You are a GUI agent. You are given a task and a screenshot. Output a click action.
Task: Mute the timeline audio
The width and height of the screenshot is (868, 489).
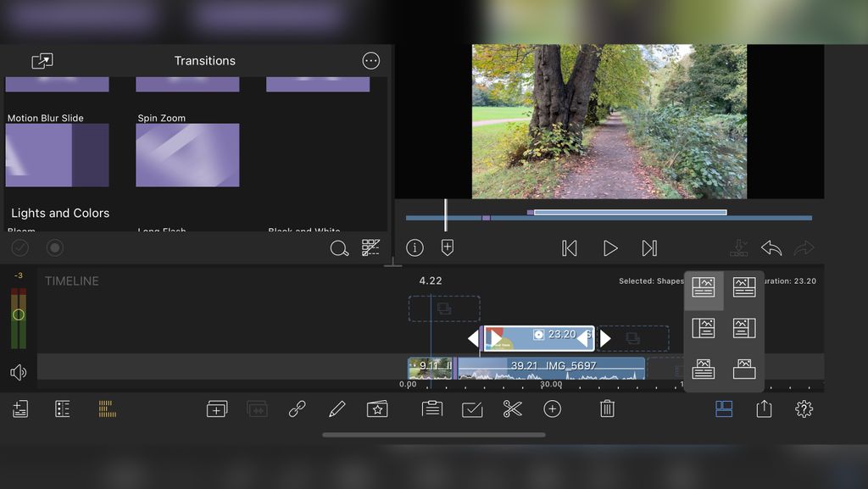click(19, 372)
